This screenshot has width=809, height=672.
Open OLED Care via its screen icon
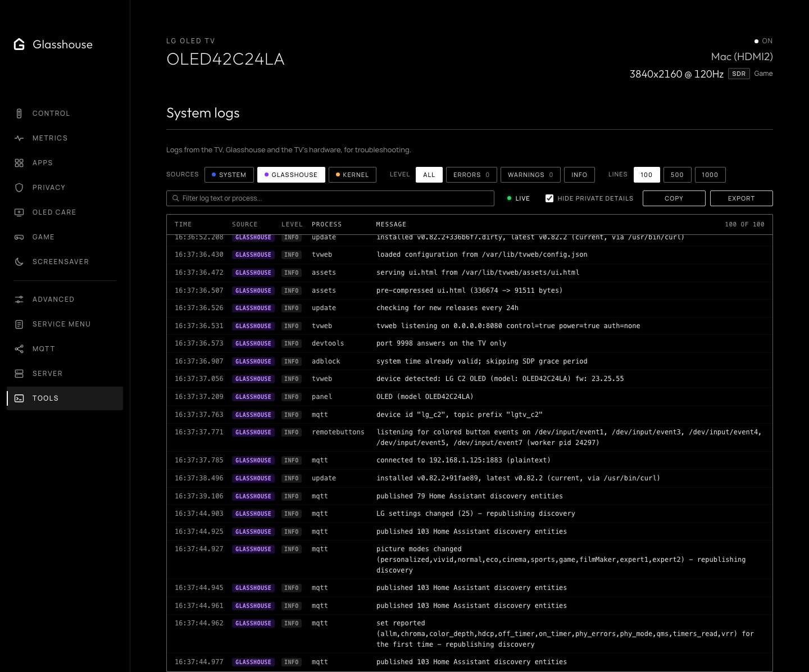(19, 212)
